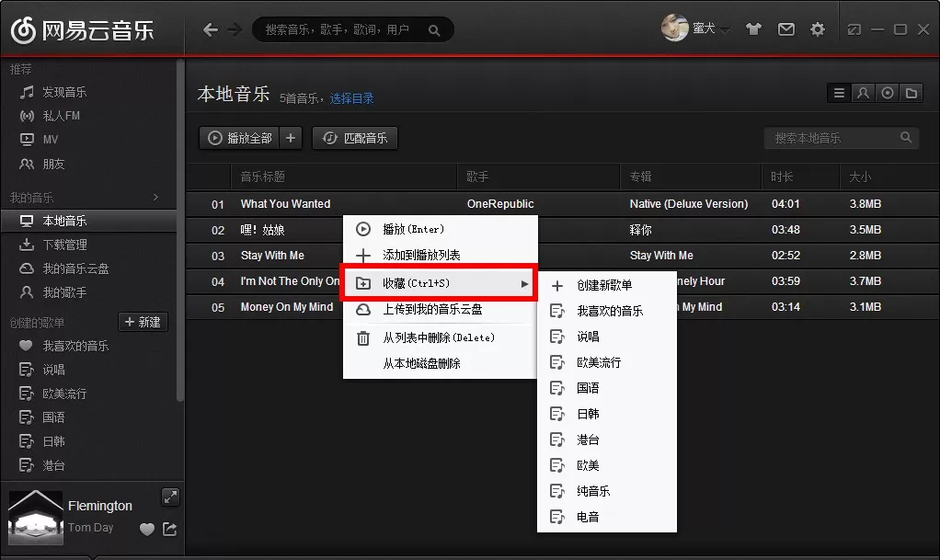This screenshot has height=560, width=940.
Task: Like the current song heart icon
Action: pos(147,530)
